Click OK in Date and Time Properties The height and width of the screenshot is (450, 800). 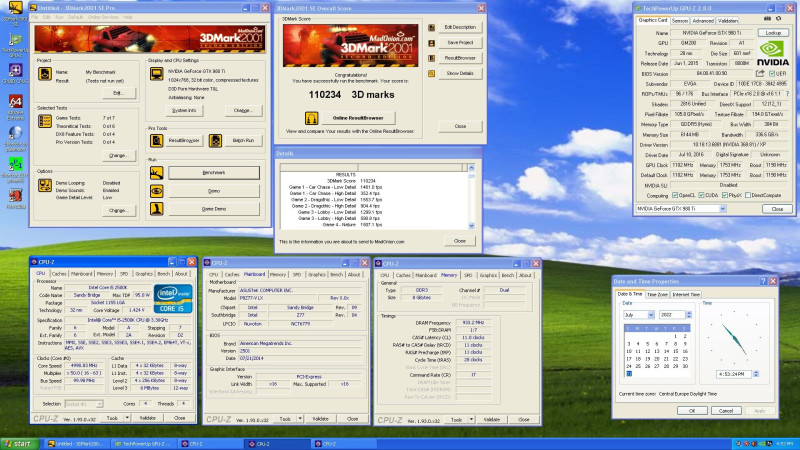(x=692, y=411)
